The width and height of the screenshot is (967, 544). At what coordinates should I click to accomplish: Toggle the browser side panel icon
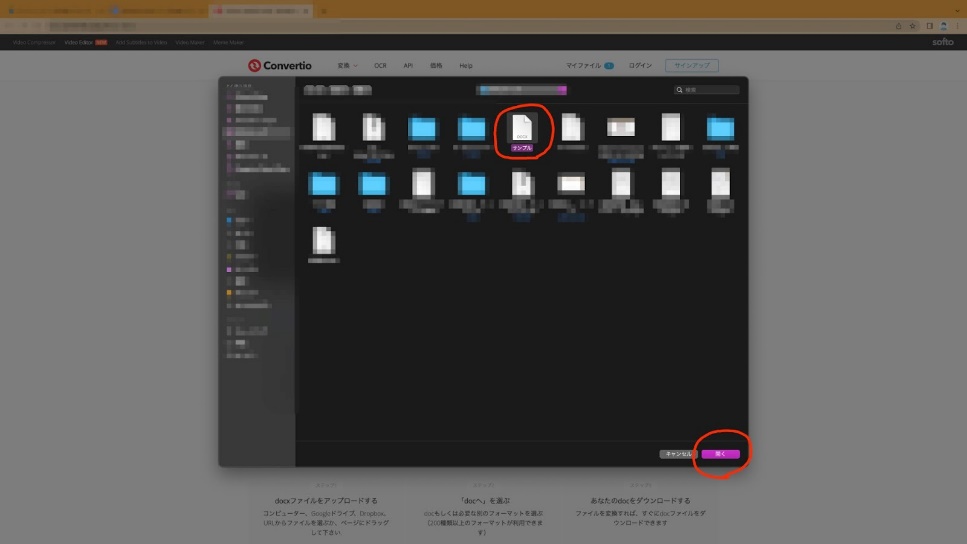[x=929, y=26]
